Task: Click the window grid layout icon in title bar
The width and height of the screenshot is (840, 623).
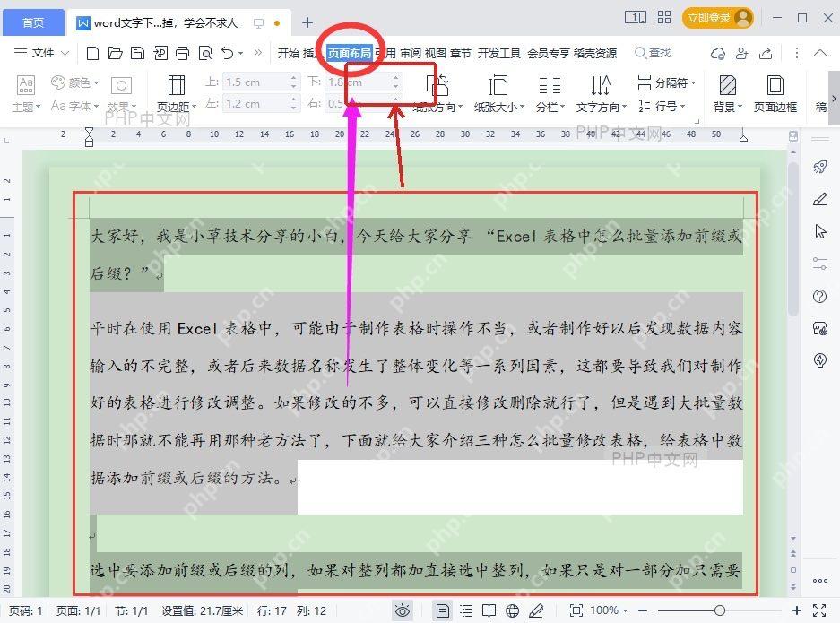Action: click(664, 18)
